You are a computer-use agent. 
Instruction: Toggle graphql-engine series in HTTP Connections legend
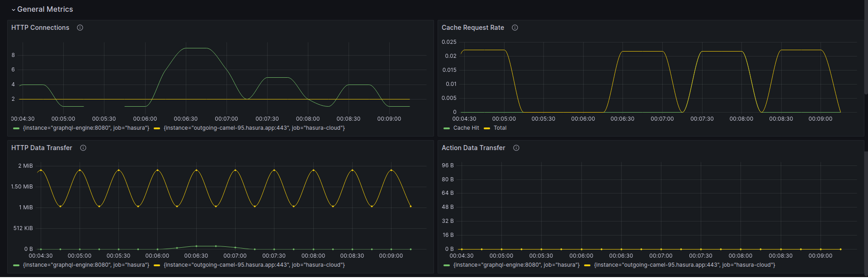tap(86, 128)
